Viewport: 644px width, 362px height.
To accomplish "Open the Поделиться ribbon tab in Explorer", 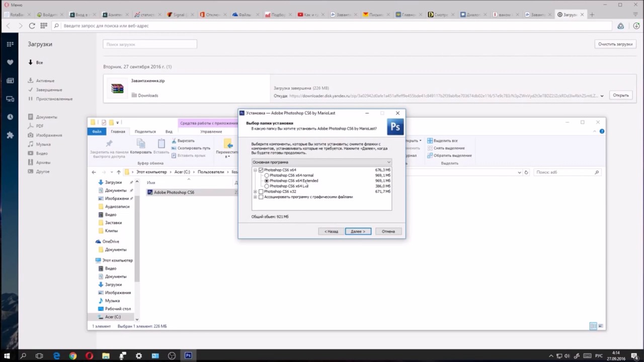I will 145,132.
